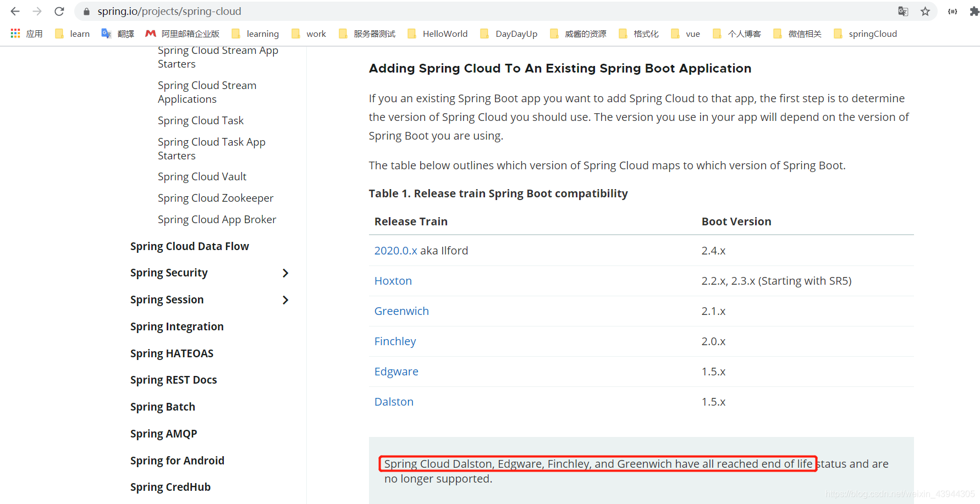Image resolution: width=980 pixels, height=504 pixels.
Task: Open the Dalston release train link
Action: pyautogui.click(x=394, y=402)
